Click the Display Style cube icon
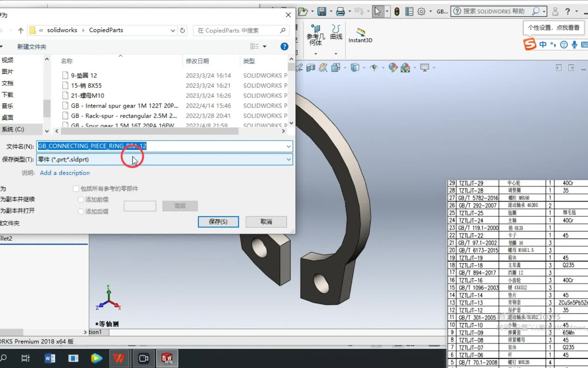 pyautogui.click(x=355, y=68)
